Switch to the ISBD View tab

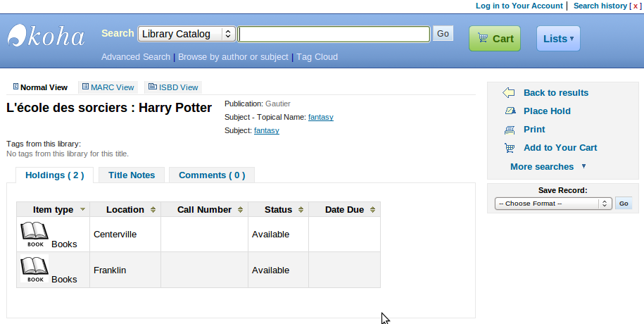pyautogui.click(x=173, y=87)
